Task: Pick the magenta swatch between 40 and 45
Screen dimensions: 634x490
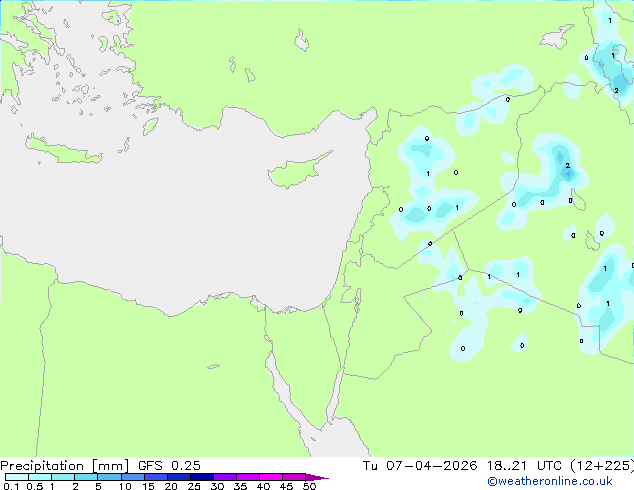Action: (x=271, y=477)
